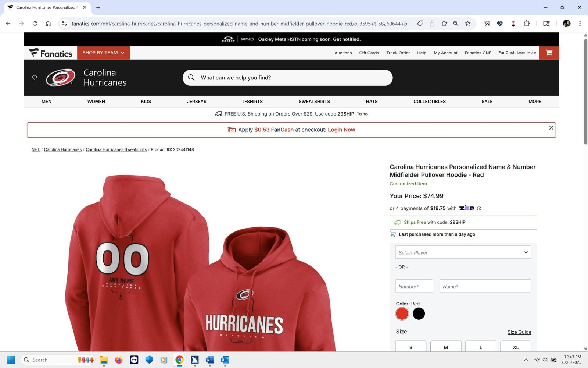
Task: Open Gift Cards link
Action: [369, 53]
